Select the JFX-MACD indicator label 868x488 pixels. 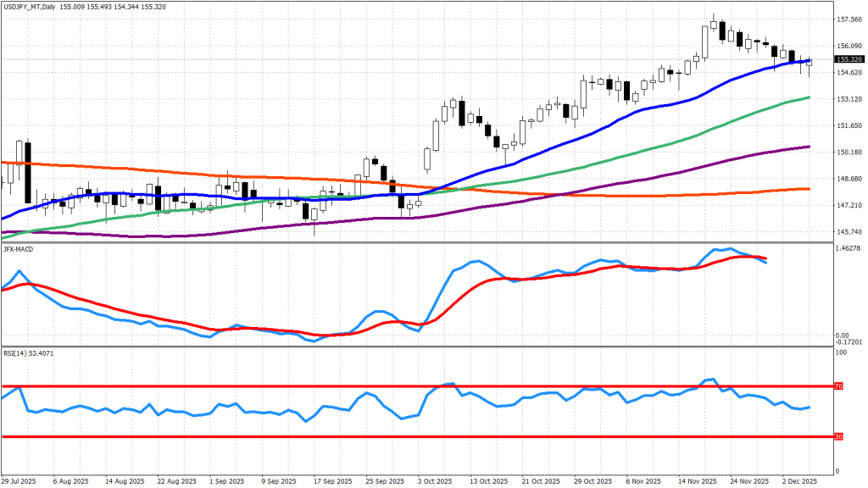coord(19,247)
